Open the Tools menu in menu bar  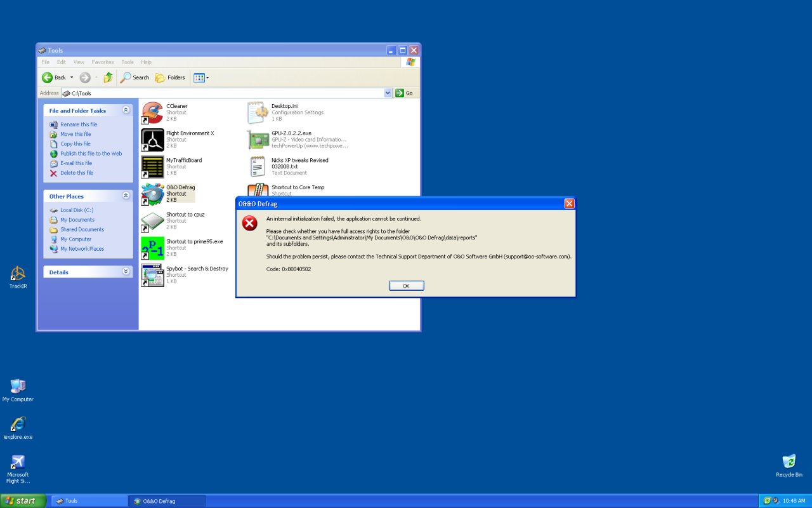(128, 62)
